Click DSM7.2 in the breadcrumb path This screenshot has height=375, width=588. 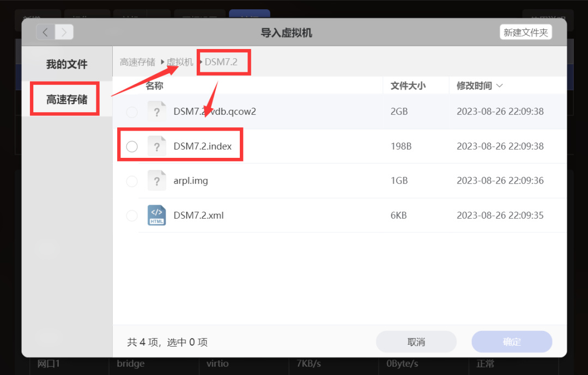click(x=221, y=62)
